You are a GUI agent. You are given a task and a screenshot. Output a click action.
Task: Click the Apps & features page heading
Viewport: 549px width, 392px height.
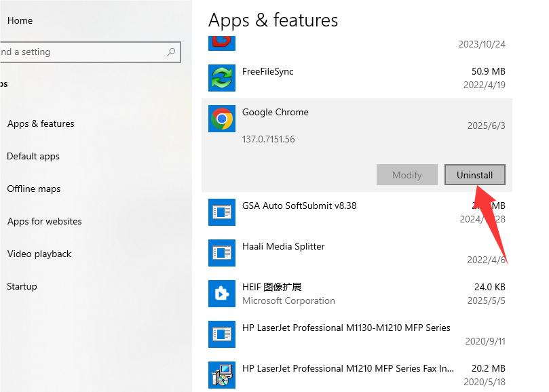coord(273,20)
